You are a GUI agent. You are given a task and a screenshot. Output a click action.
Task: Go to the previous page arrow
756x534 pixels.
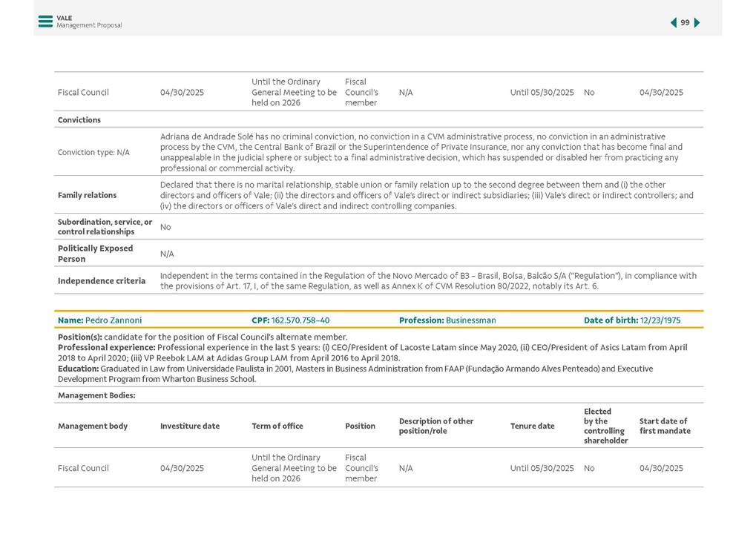[673, 23]
